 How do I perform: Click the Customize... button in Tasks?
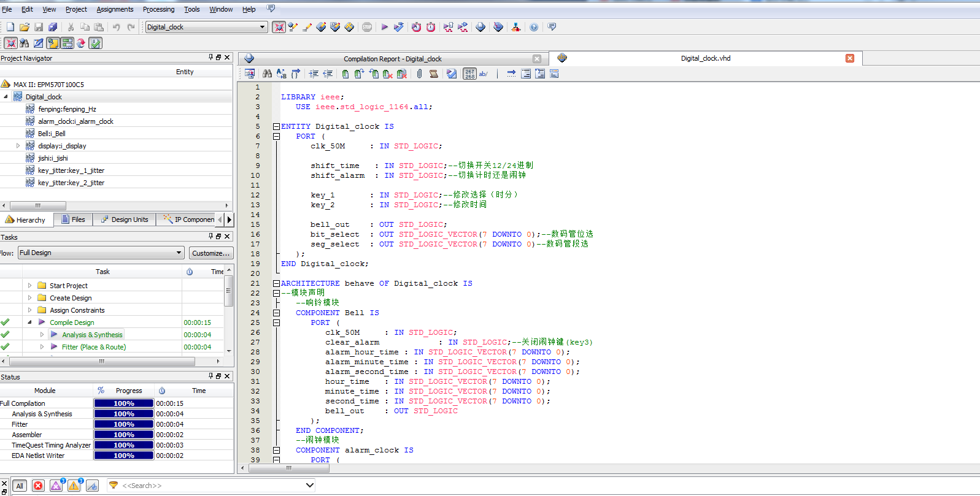[210, 253]
